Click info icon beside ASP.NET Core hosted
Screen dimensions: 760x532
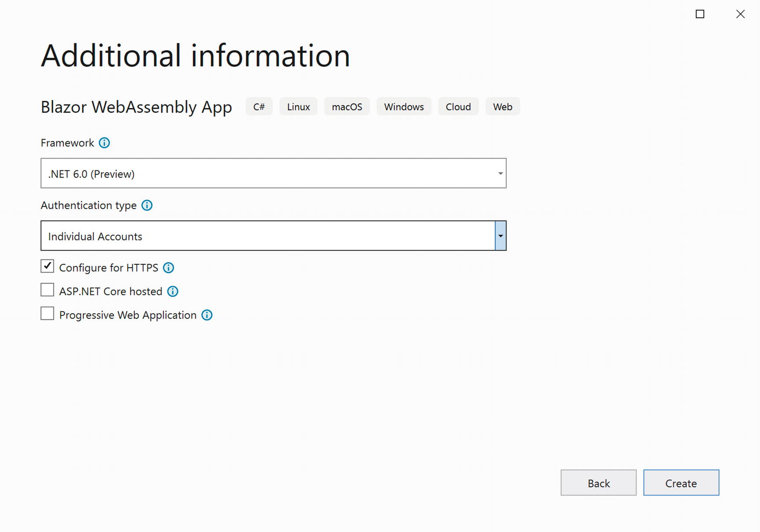(x=173, y=292)
